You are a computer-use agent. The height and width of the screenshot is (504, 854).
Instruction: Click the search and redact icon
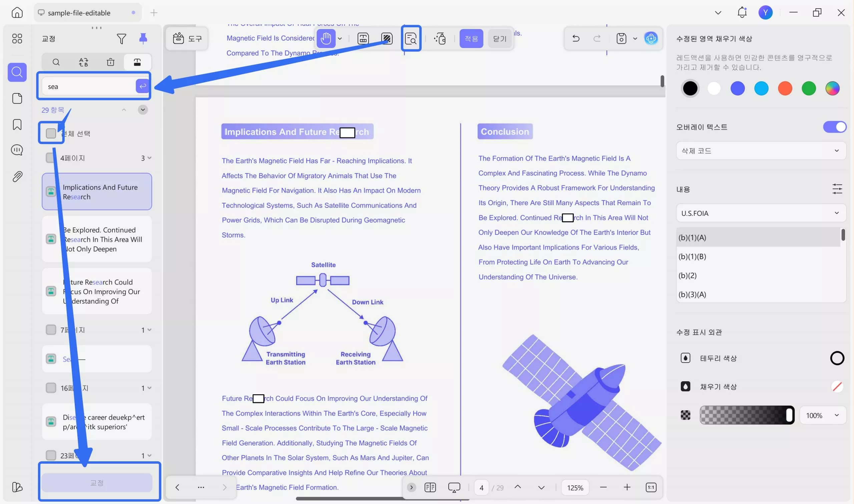[x=411, y=38]
